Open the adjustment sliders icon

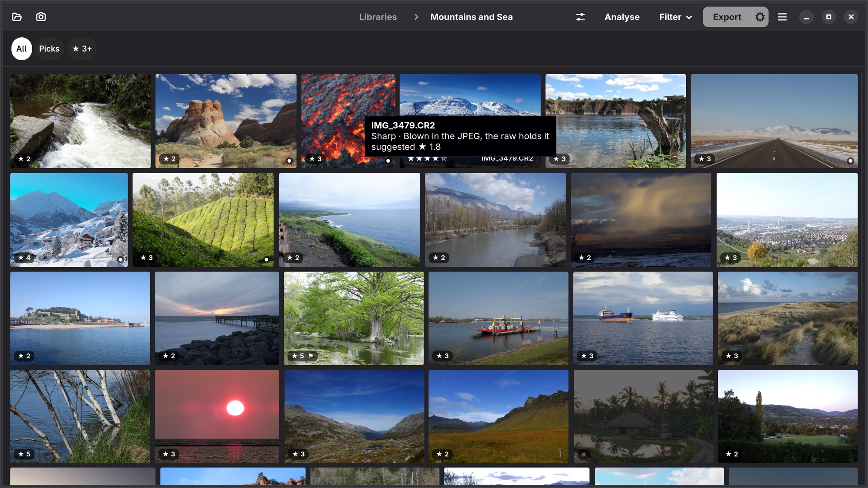[x=580, y=17]
